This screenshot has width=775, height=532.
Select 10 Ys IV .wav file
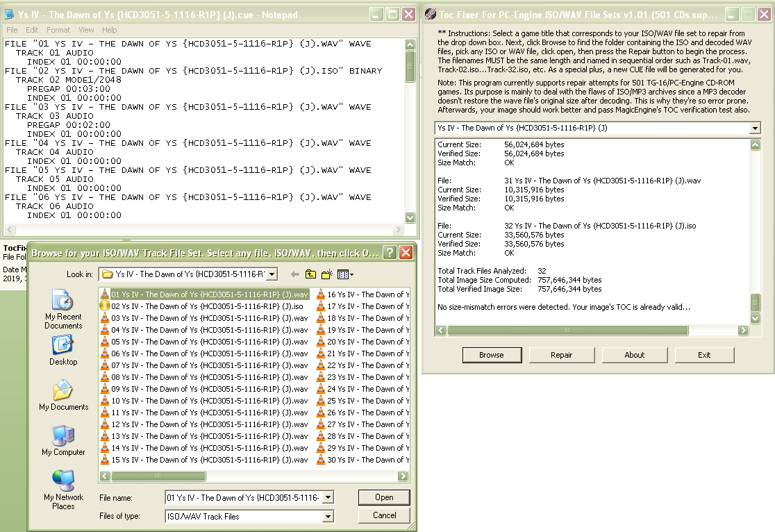(204, 401)
